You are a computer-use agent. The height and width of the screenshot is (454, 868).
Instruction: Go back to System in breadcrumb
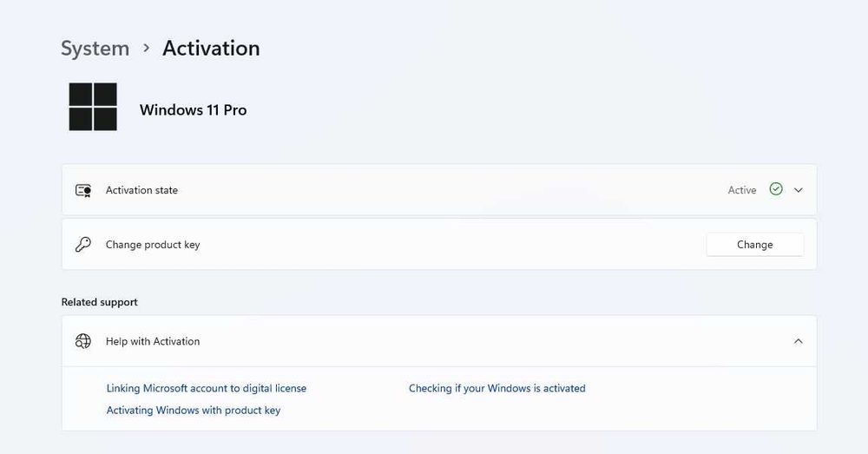pos(95,49)
